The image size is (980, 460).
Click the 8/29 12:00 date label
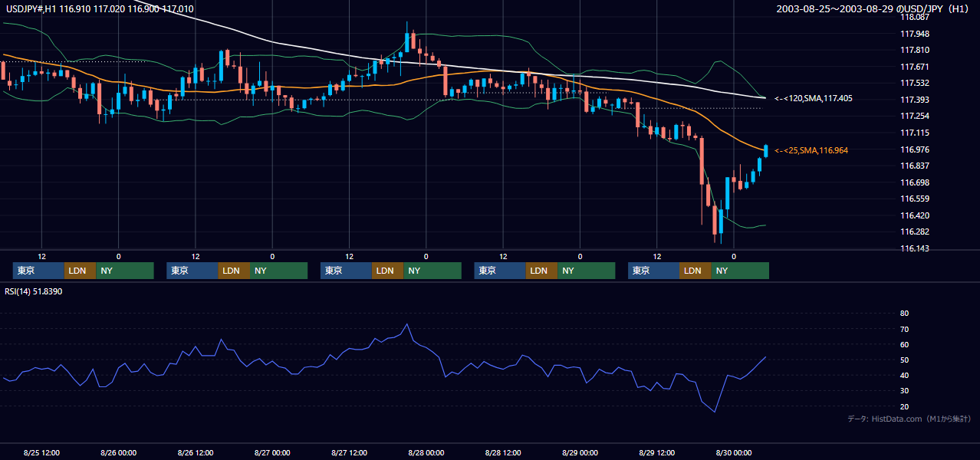click(x=656, y=452)
